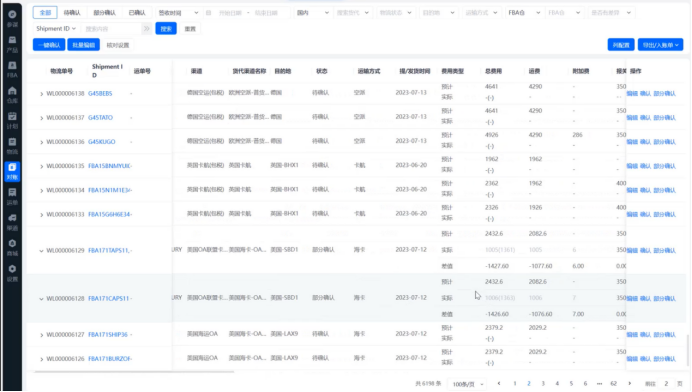The width and height of the screenshot is (692, 392).
Task: Click the 列配置 button
Action: coord(621,45)
